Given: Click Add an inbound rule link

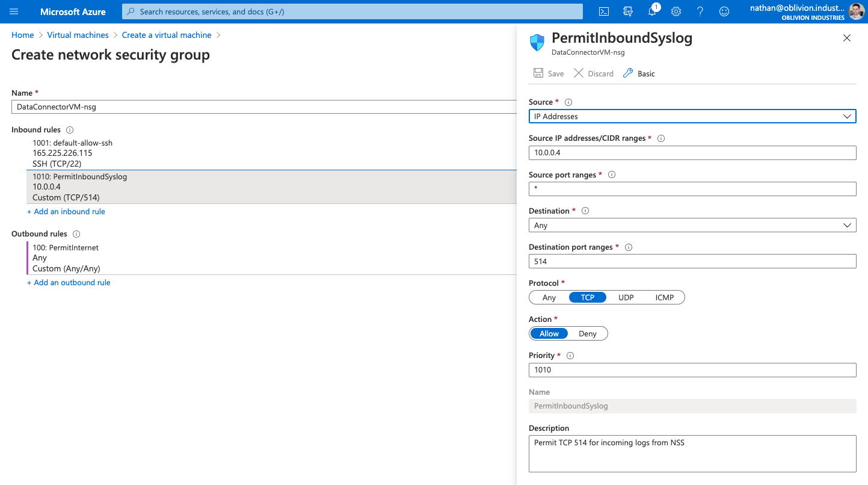Looking at the screenshot, I should pyautogui.click(x=66, y=211).
